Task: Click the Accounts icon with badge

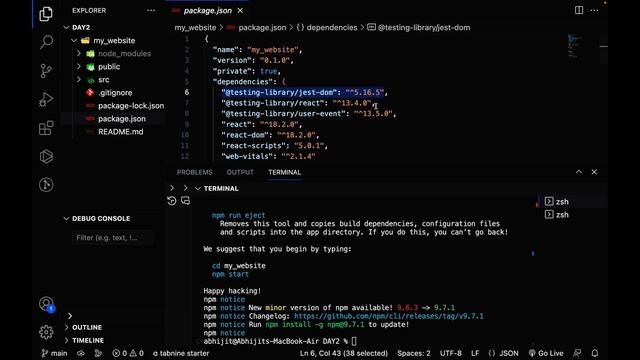Action: (46, 304)
